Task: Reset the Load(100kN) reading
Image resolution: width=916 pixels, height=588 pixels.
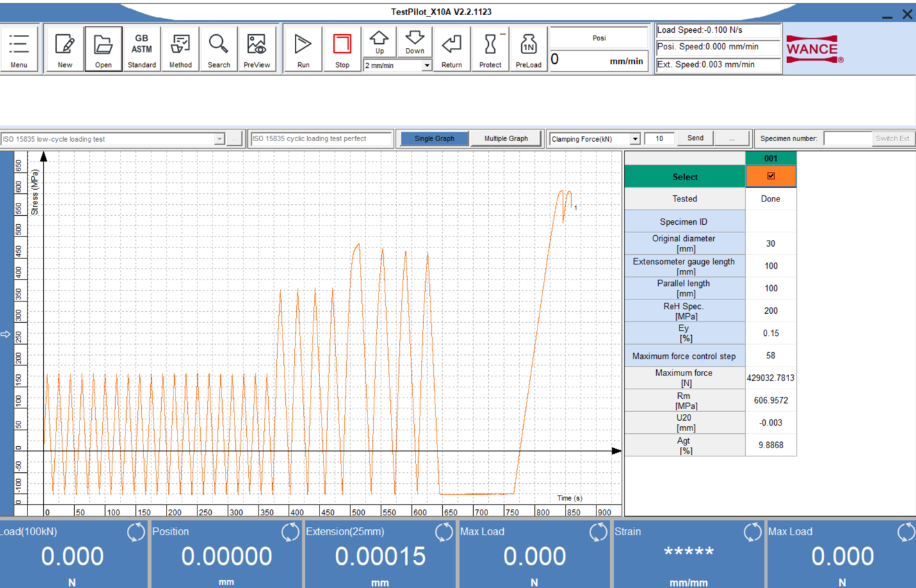Action: [135, 532]
